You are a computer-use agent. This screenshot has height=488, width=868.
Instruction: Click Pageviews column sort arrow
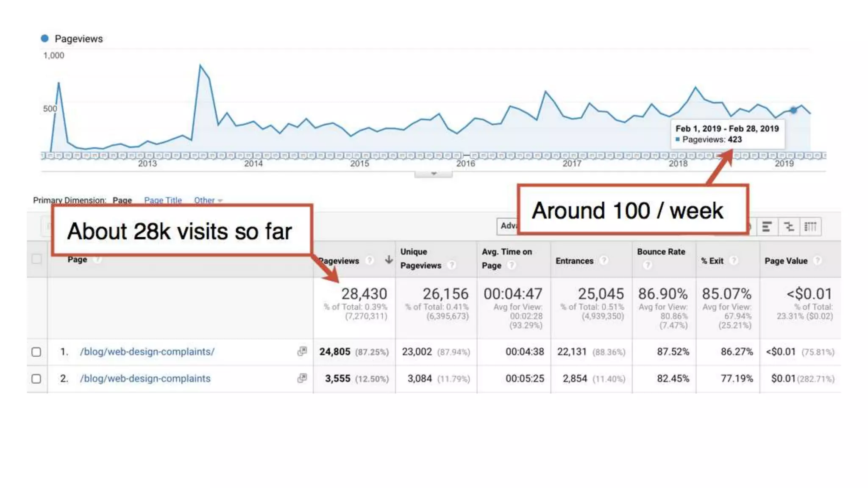388,260
